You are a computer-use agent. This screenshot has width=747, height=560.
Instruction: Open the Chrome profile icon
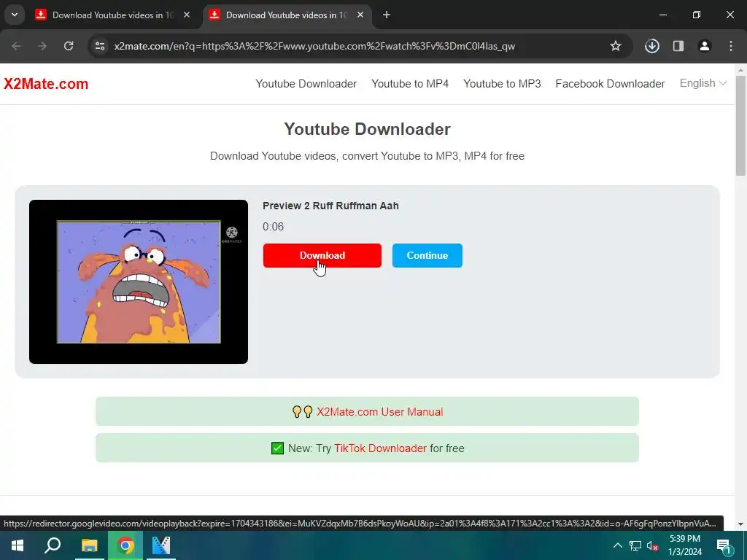pos(705,46)
